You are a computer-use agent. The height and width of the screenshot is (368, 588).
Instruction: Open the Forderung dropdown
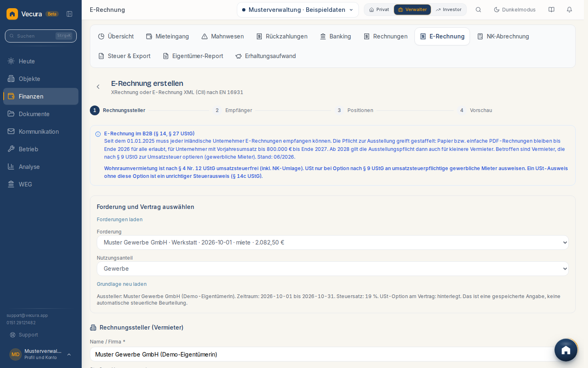point(333,242)
